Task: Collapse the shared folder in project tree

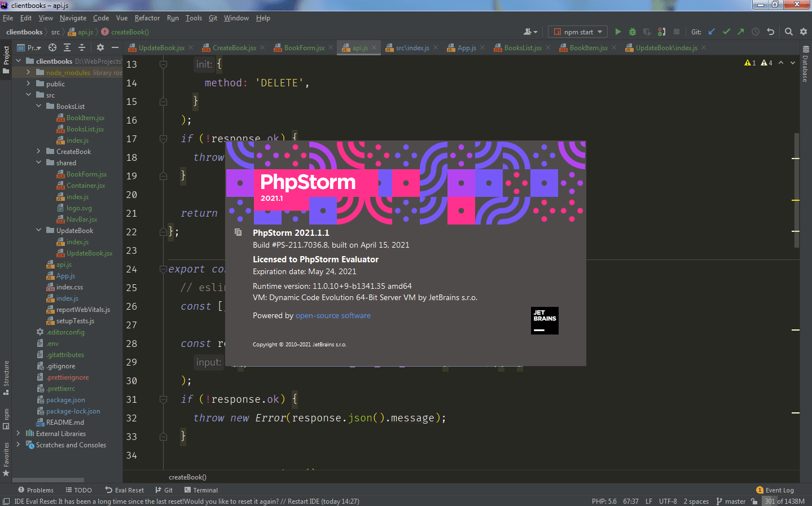Action: pos(38,162)
